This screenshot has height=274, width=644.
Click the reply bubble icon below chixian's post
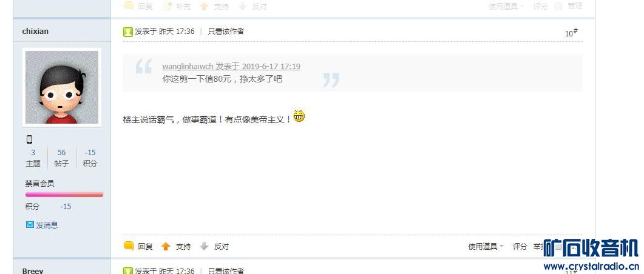pos(129,246)
